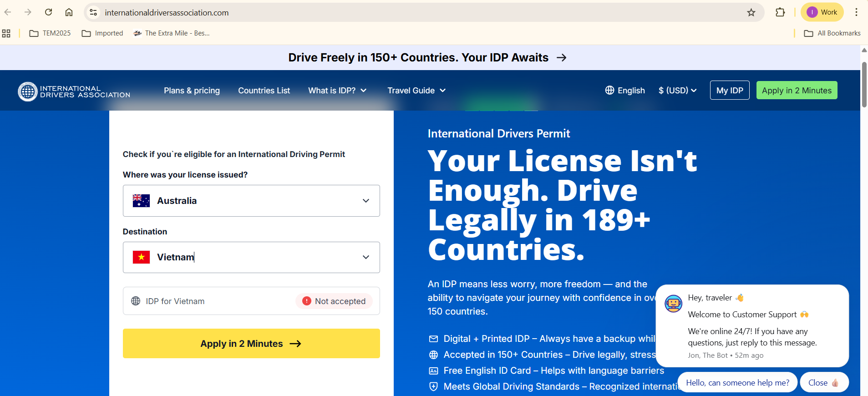Expand the What is IDP? menu
868x396 pixels.
tap(337, 91)
